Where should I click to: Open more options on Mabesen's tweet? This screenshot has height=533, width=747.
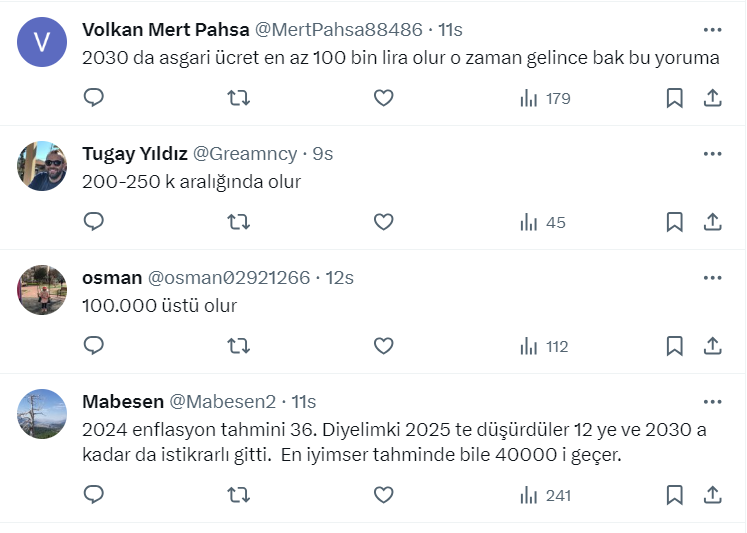click(712, 402)
